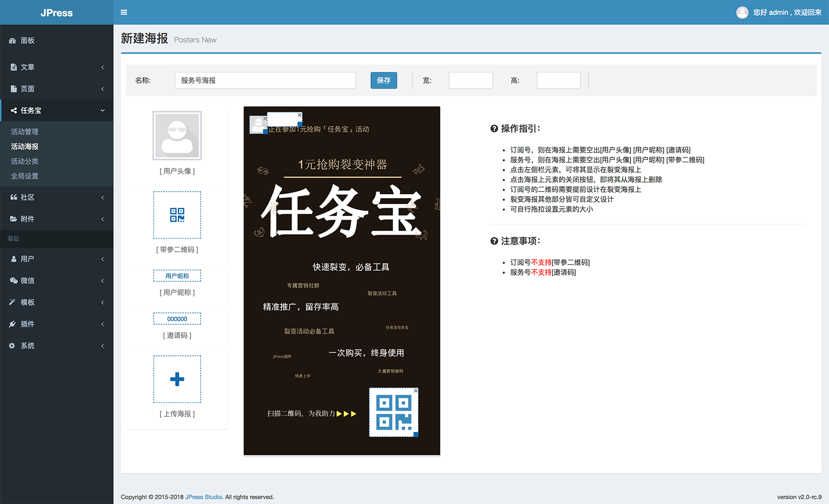Expand the 模板 menu
The height and width of the screenshot is (504, 829).
[56, 302]
